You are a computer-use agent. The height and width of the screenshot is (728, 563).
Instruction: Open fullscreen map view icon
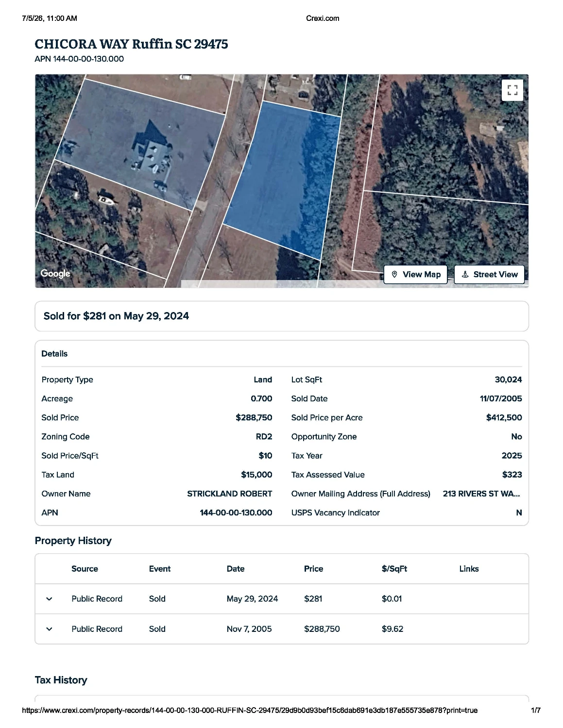[512, 90]
